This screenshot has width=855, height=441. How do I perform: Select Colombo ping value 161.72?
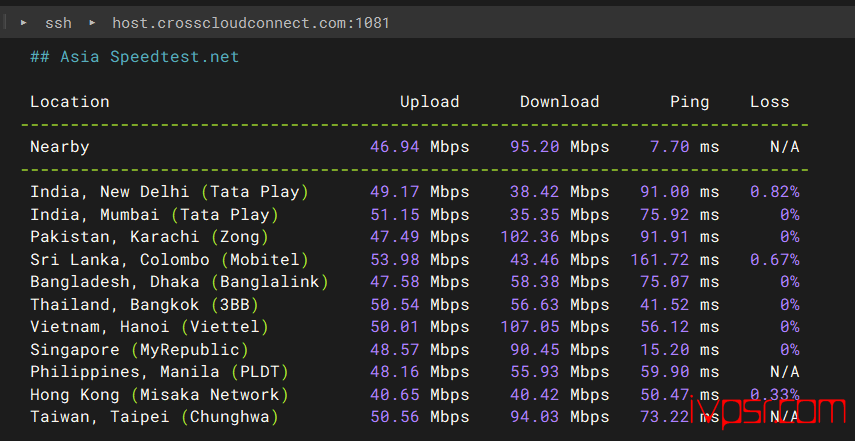click(660, 259)
